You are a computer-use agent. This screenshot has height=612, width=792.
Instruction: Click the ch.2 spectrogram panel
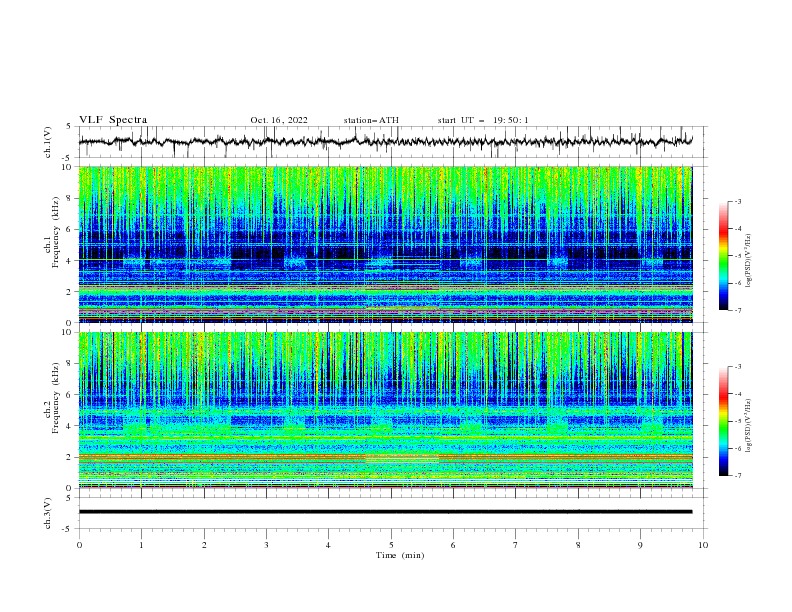(x=385, y=410)
